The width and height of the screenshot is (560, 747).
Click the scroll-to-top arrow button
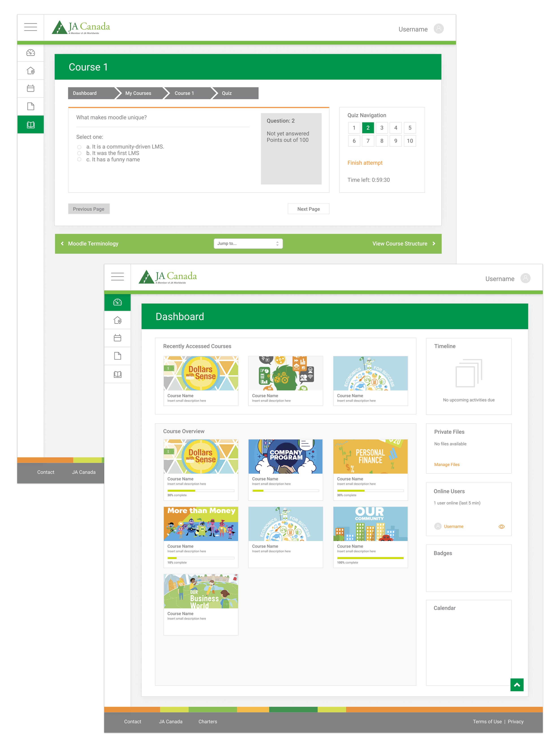pos(517,685)
